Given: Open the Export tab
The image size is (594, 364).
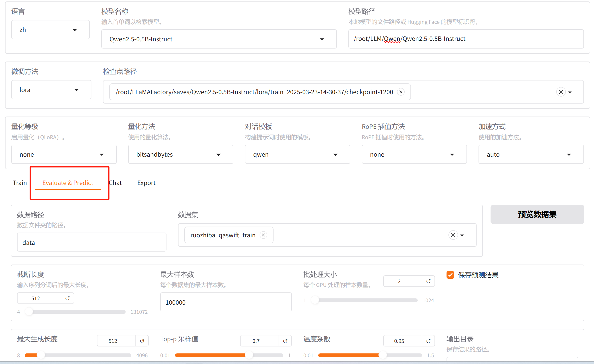Looking at the screenshot, I should (x=146, y=183).
